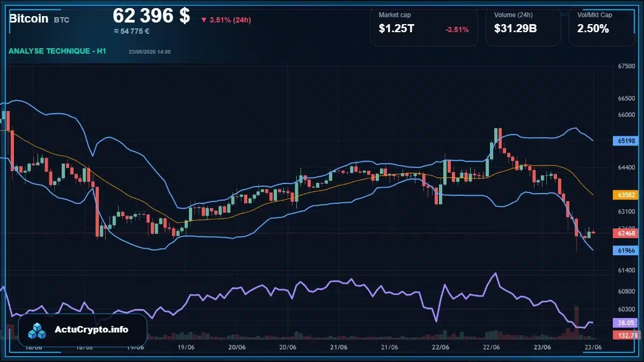Click the $31.29B volume value

(515, 29)
